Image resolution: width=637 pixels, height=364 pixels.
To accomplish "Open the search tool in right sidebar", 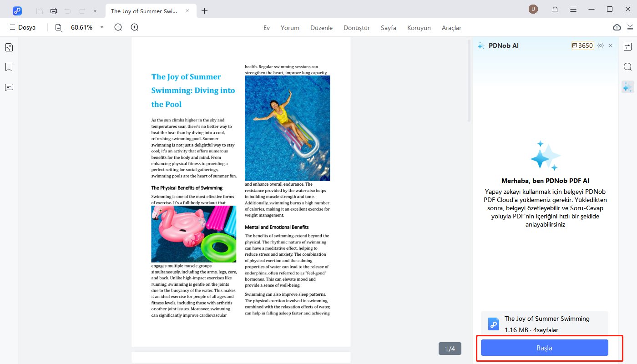I will pyautogui.click(x=627, y=67).
